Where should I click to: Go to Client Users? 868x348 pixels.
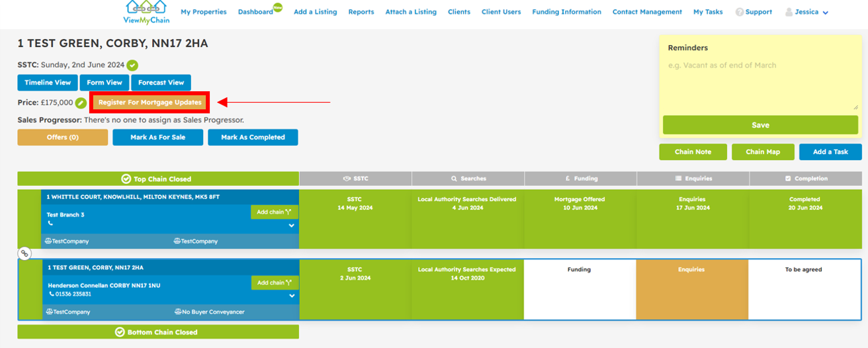click(501, 12)
